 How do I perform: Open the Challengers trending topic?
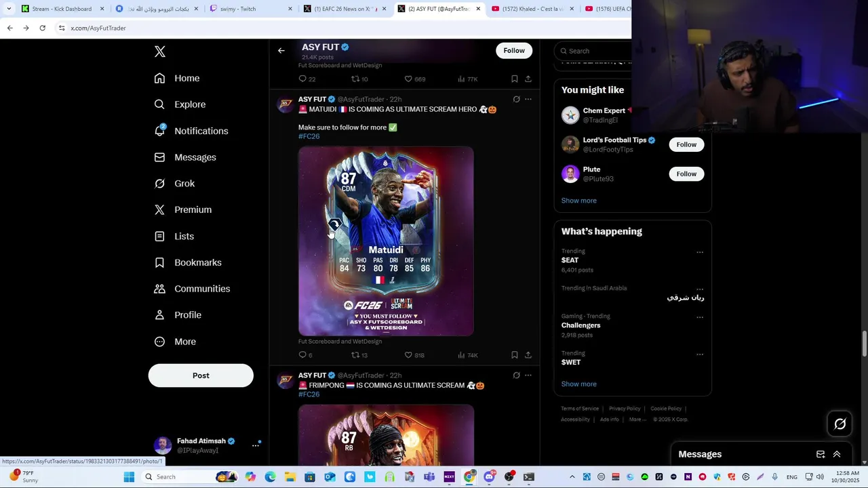(x=581, y=325)
